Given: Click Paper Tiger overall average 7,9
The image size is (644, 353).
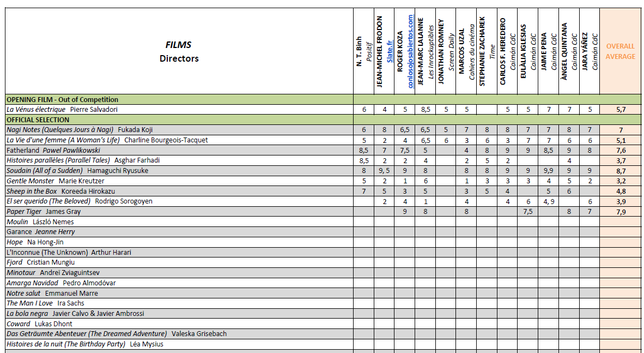Looking at the screenshot, I should click(x=620, y=212).
